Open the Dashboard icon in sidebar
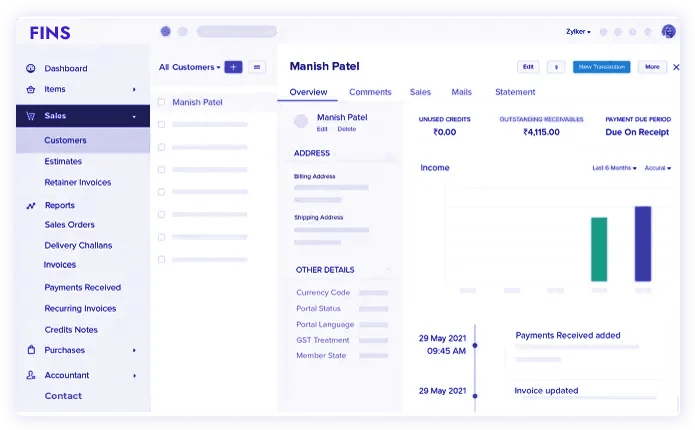This screenshot has width=695, height=430. (x=31, y=69)
